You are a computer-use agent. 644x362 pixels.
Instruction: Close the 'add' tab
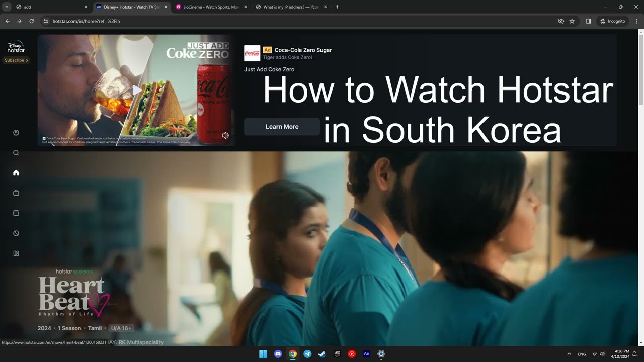tap(86, 7)
